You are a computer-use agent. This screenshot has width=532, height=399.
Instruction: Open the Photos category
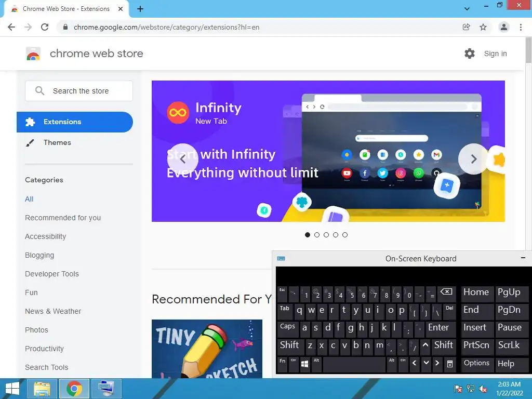37,330
